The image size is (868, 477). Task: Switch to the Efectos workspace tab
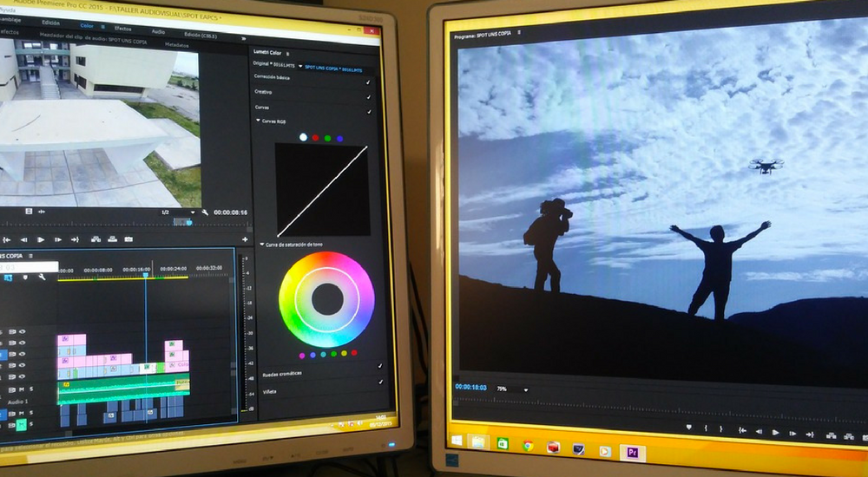click(x=122, y=29)
